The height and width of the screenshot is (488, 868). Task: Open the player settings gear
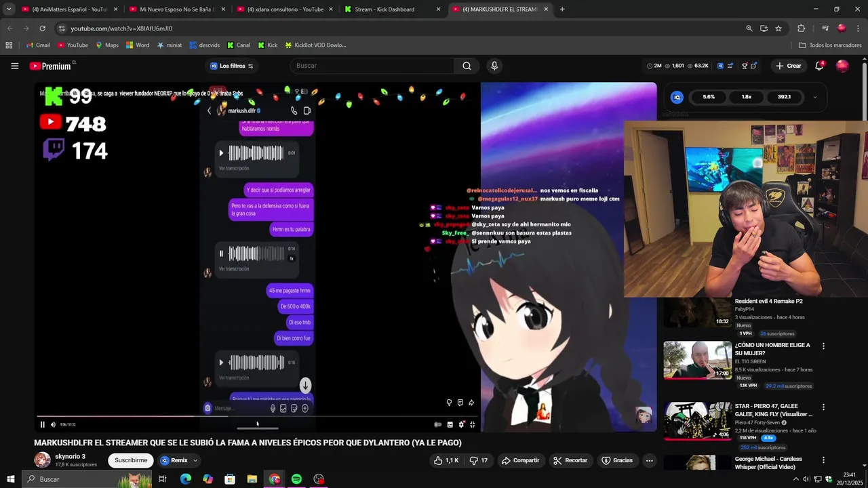(x=461, y=425)
